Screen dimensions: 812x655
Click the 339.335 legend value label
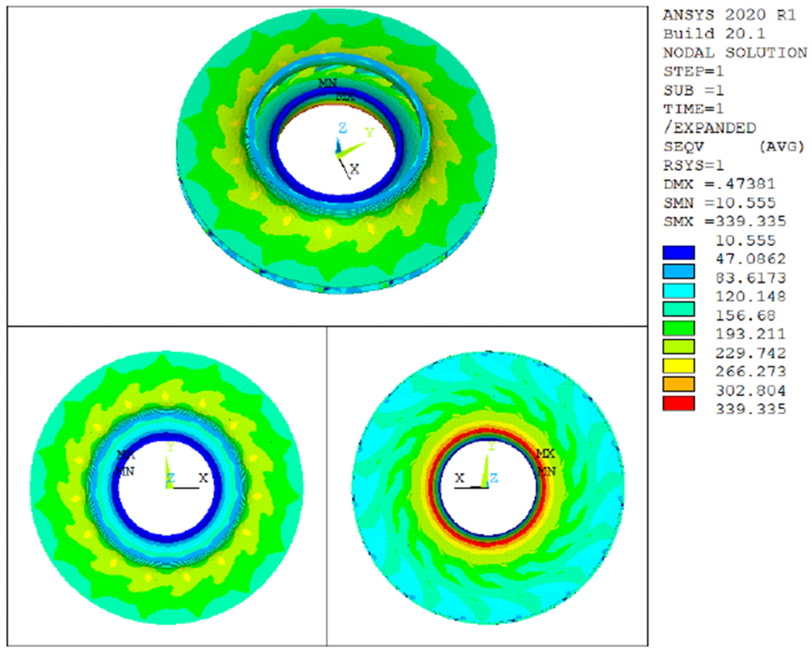click(x=751, y=409)
